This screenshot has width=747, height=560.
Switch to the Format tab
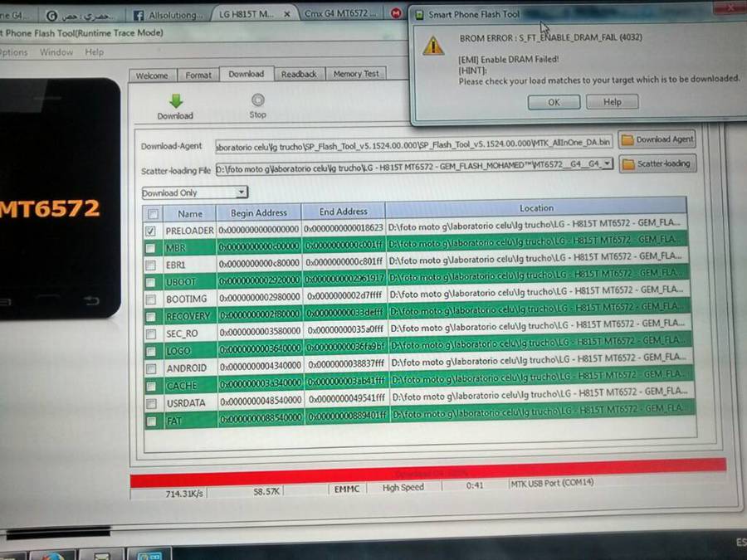(198, 75)
